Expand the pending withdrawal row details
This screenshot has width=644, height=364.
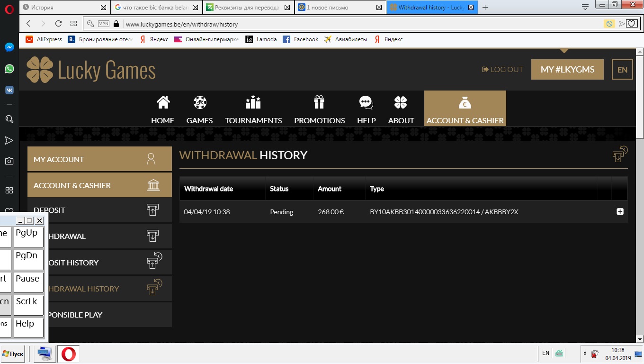[620, 212]
